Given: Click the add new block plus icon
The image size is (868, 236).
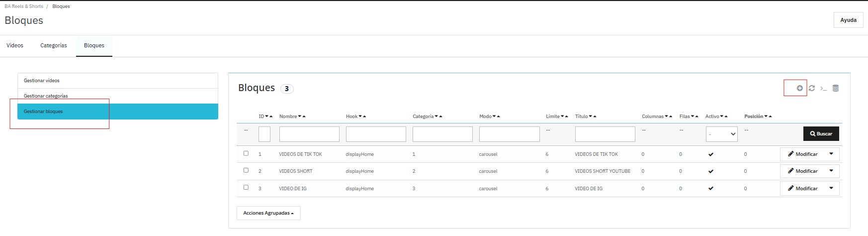Looking at the screenshot, I should click(x=799, y=88).
